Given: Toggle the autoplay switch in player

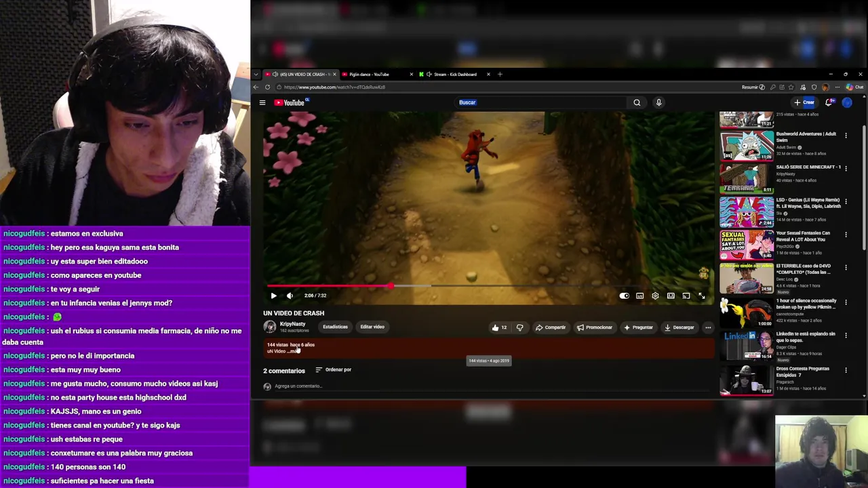Looking at the screenshot, I should tap(624, 296).
